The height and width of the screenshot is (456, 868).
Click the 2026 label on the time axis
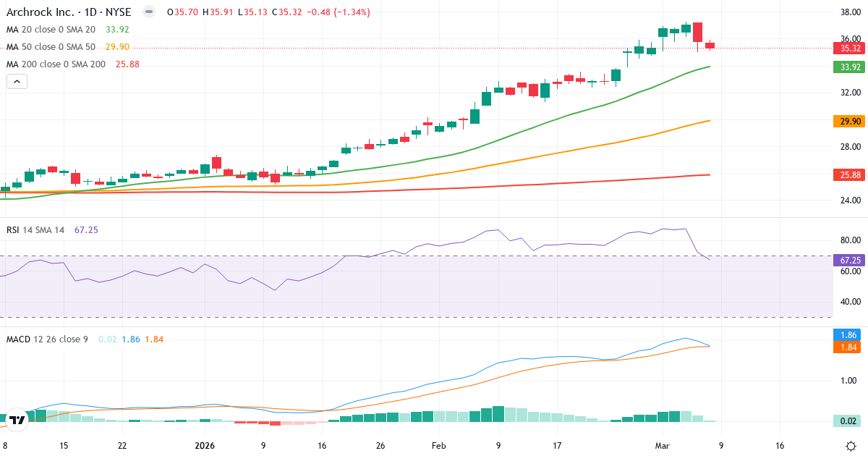[x=204, y=446]
